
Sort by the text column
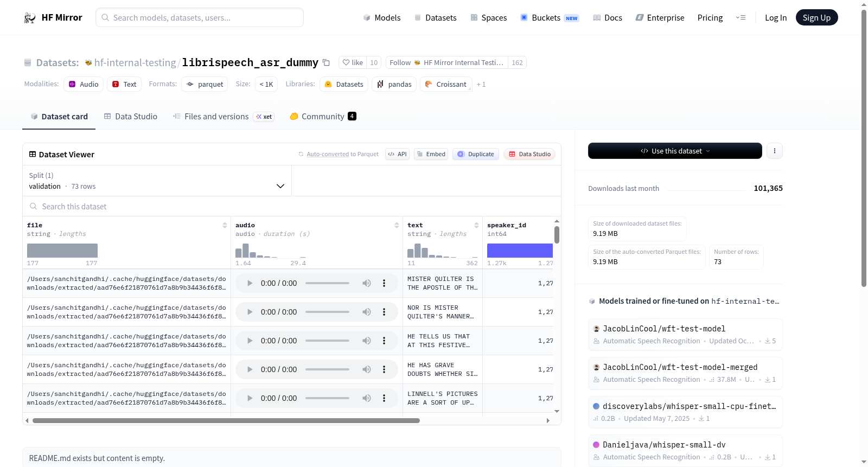[x=476, y=225]
